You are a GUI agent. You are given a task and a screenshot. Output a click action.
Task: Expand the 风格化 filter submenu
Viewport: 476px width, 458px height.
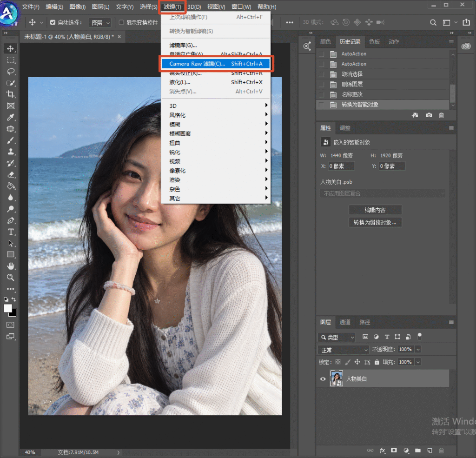pyautogui.click(x=216, y=115)
